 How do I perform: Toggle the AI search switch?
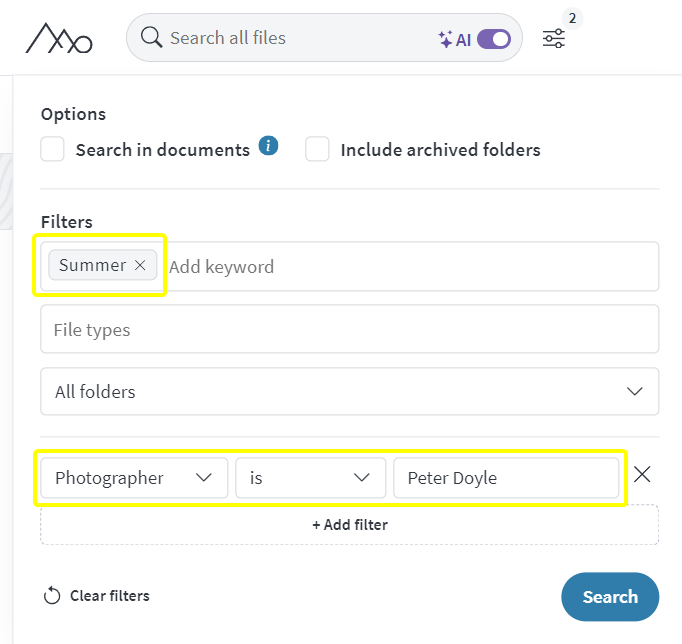tap(494, 39)
